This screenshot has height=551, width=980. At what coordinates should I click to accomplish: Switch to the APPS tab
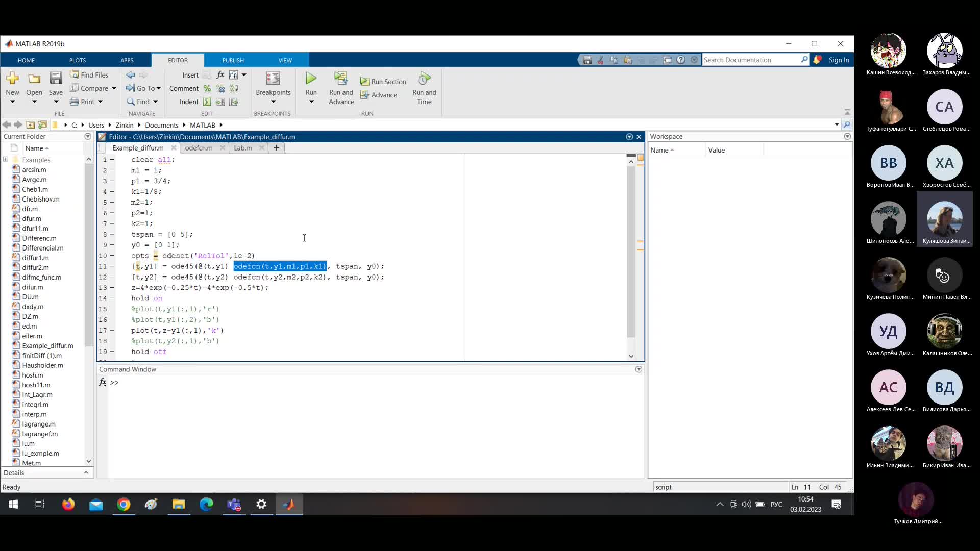[x=127, y=60]
